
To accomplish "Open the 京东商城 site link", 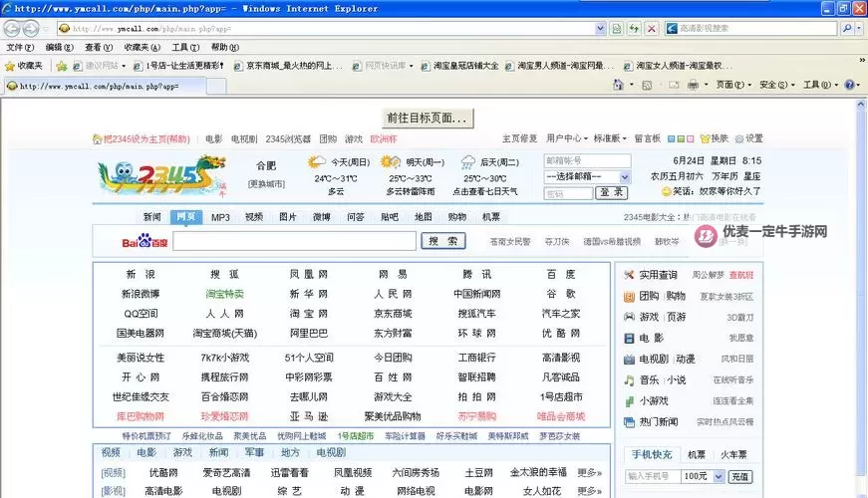I will [x=393, y=314].
